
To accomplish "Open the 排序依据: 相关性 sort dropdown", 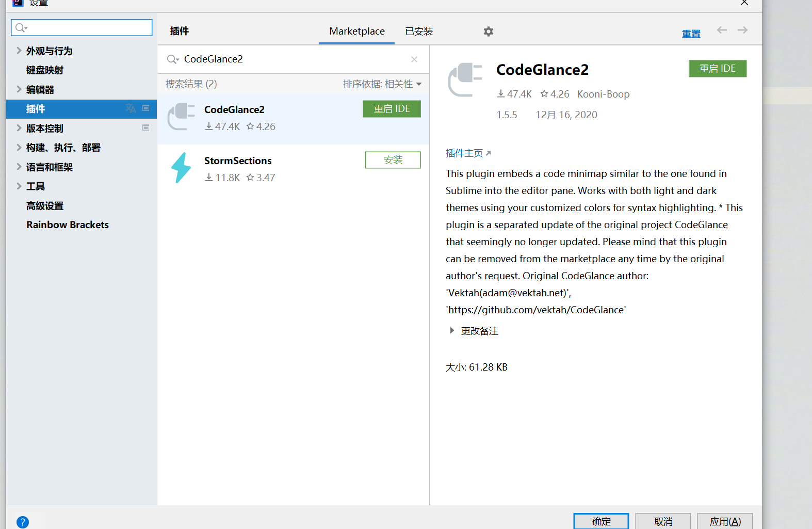I will point(382,84).
